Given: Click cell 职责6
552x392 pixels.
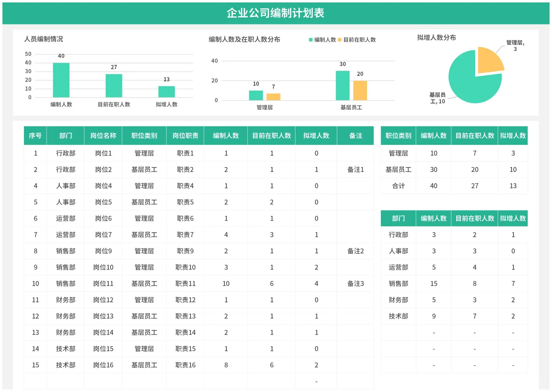Looking at the screenshot, I should point(185,219).
